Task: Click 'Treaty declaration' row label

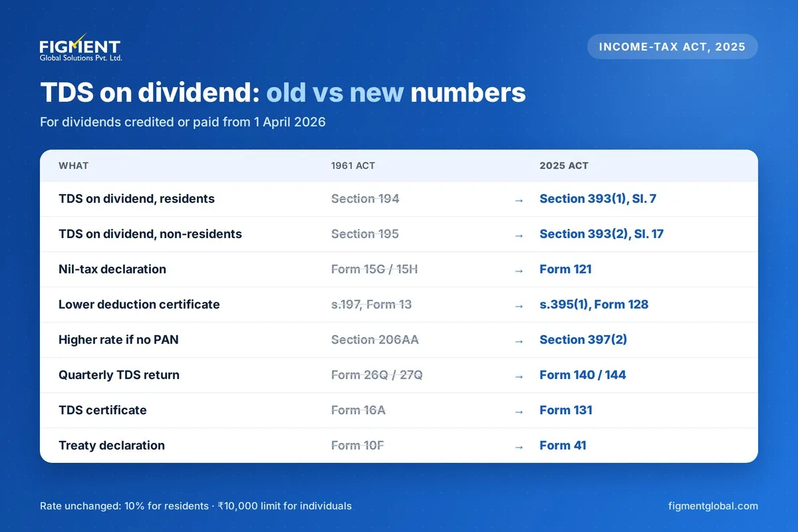Action: 112,446
